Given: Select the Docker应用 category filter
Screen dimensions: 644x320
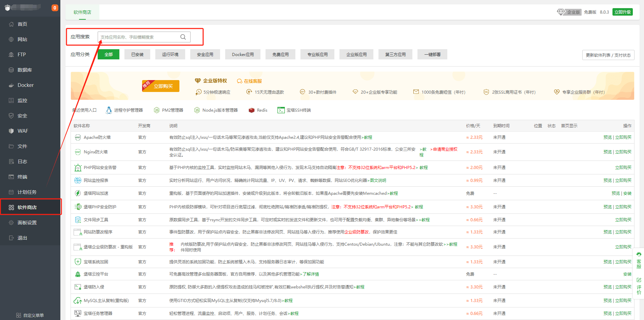Looking at the screenshot, I should (243, 54).
